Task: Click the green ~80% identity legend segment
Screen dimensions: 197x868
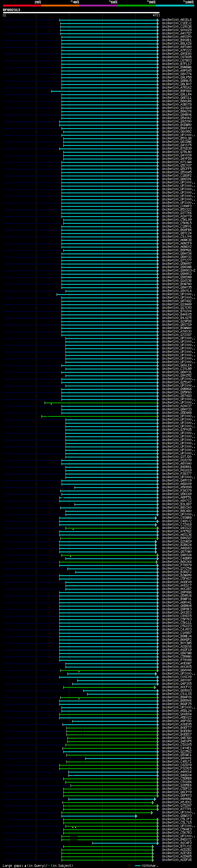Action: point(137,6)
